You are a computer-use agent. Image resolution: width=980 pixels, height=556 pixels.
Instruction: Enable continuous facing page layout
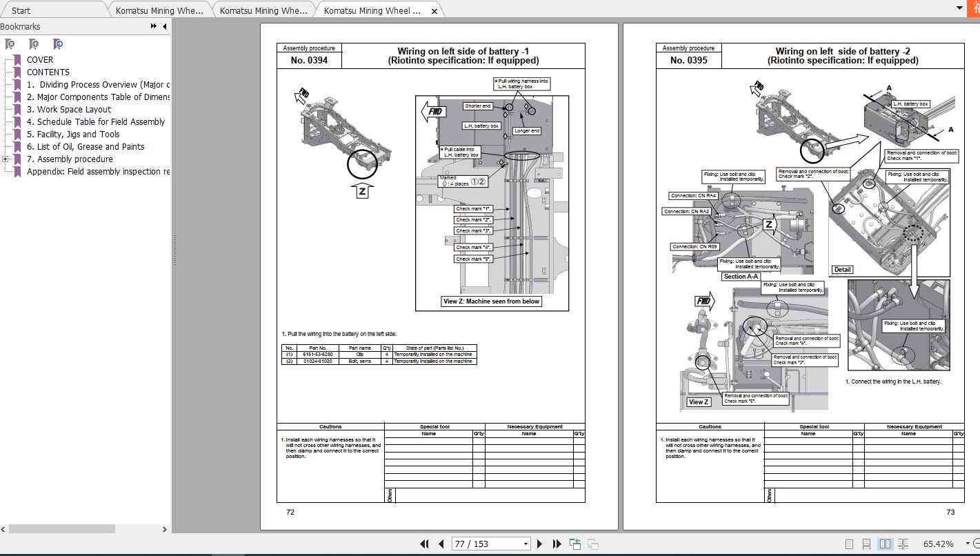tap(903, 544)
